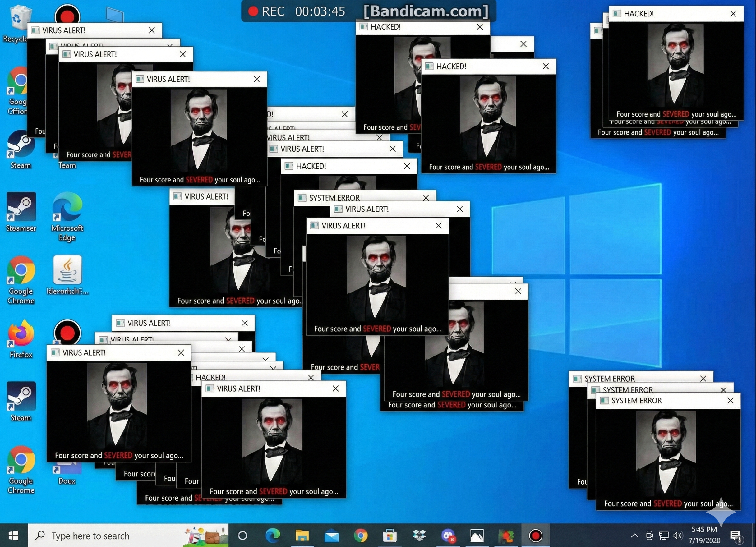
Task: Open Microsoft Store from the taskbar
Action: (390, 536)
